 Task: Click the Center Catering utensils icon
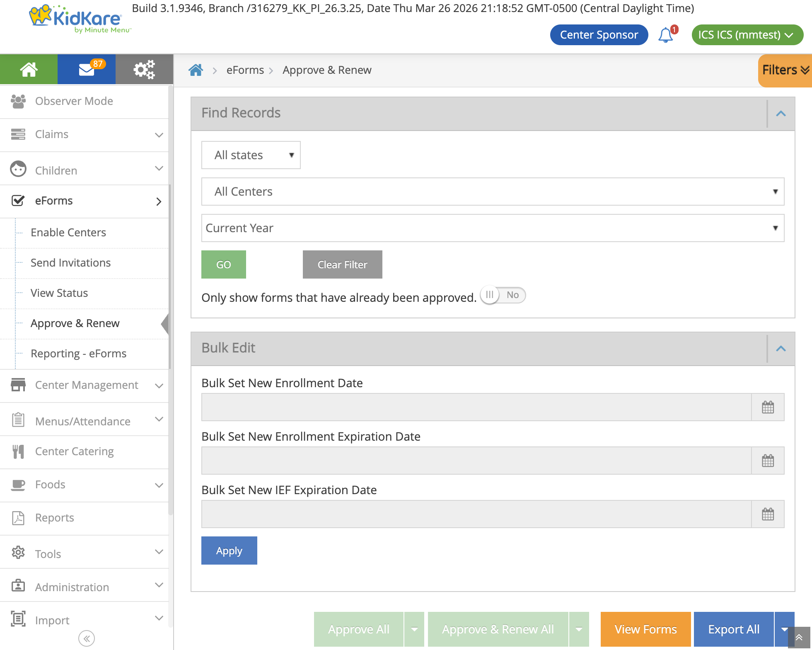pos(18,451)
